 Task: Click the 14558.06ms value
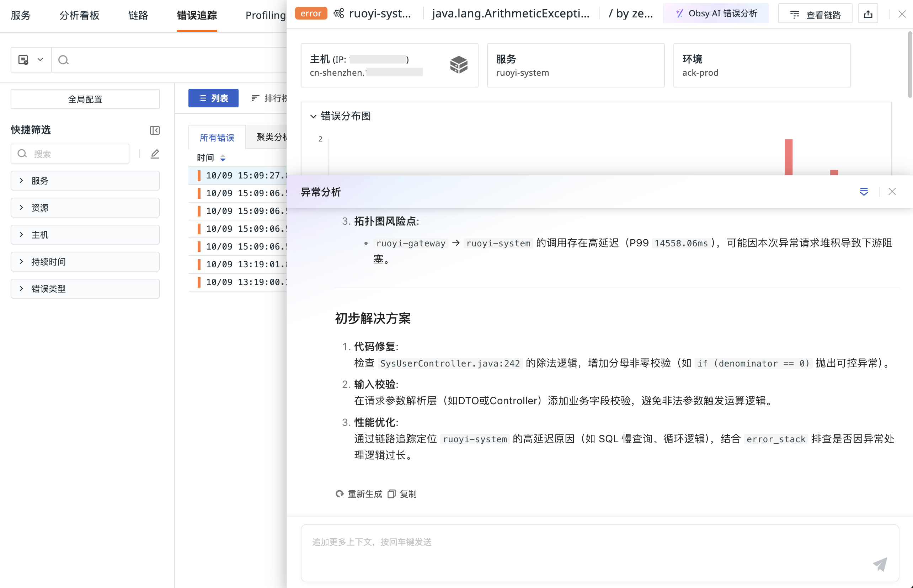click(x=681, y=244)
